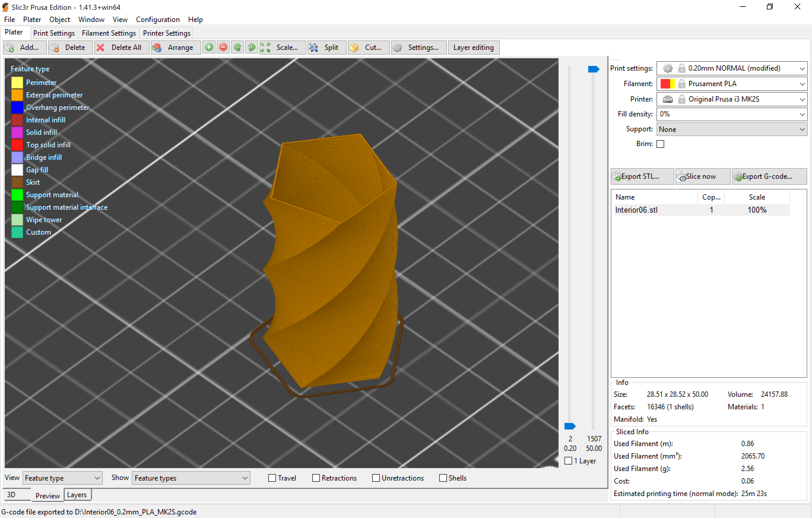Click the Export G-code... button
Screen dimensions: 812x518
pyautogui.click(x=768, y=176)
